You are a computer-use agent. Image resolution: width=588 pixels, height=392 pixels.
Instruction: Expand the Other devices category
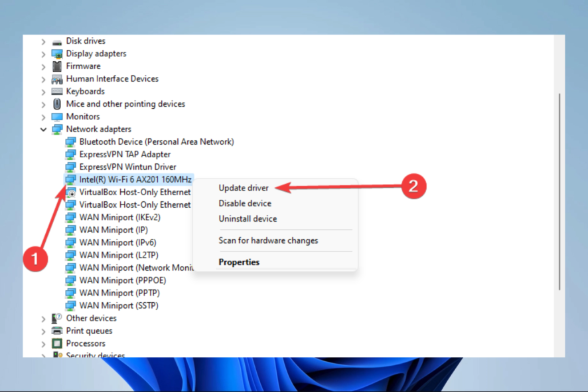click(43, 319)
